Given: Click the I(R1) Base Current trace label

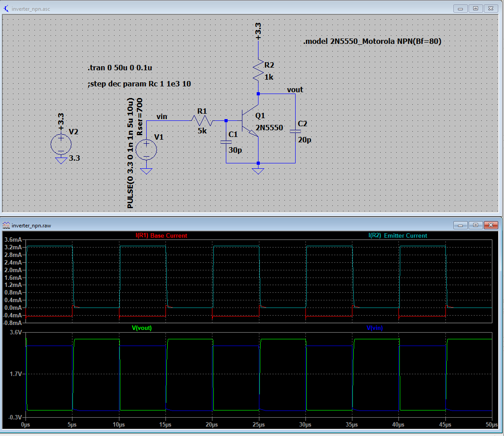Looking at the screenshot, I should pos(161,235).
